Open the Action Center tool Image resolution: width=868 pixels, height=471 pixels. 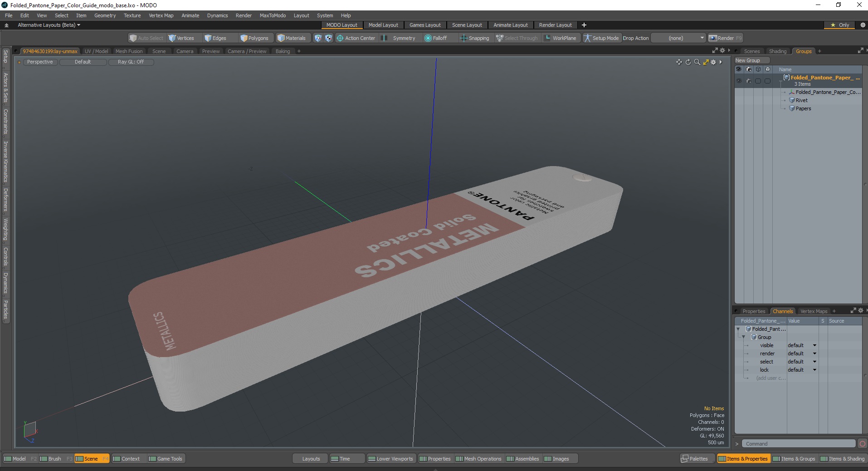tap(356, 38)
